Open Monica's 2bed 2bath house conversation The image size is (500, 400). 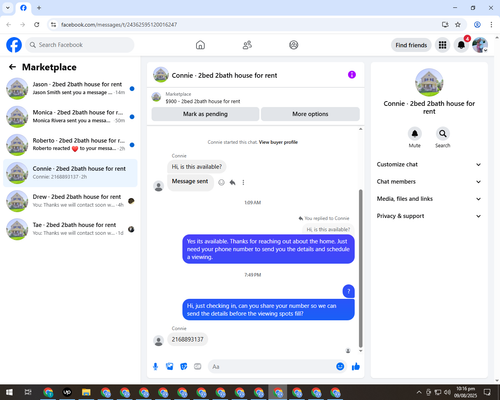click(70, 117)
